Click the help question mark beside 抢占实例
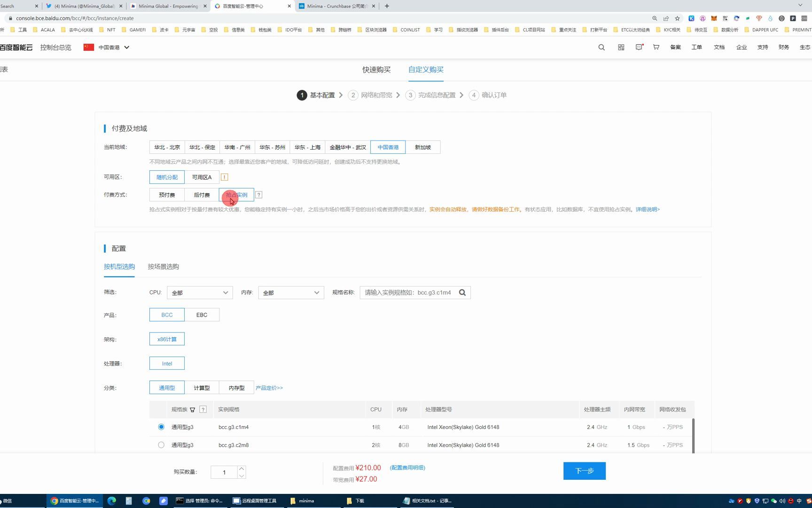The height and width of the screenshot is (508, 812). [259, 195]
